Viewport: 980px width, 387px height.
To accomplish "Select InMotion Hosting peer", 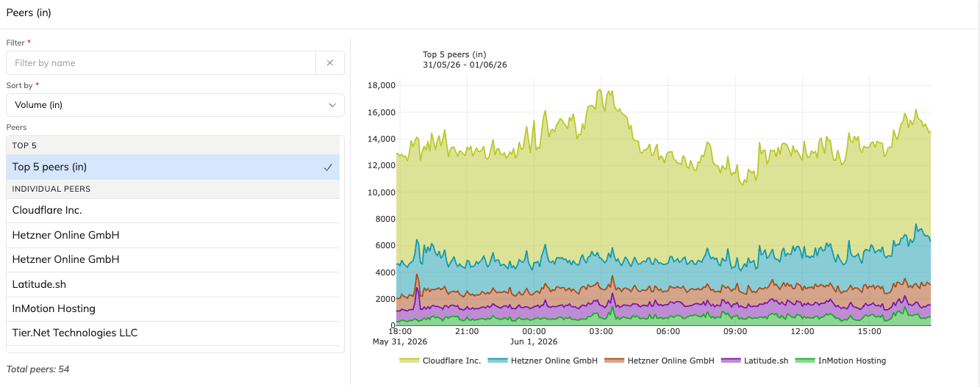I will (173, 308).
